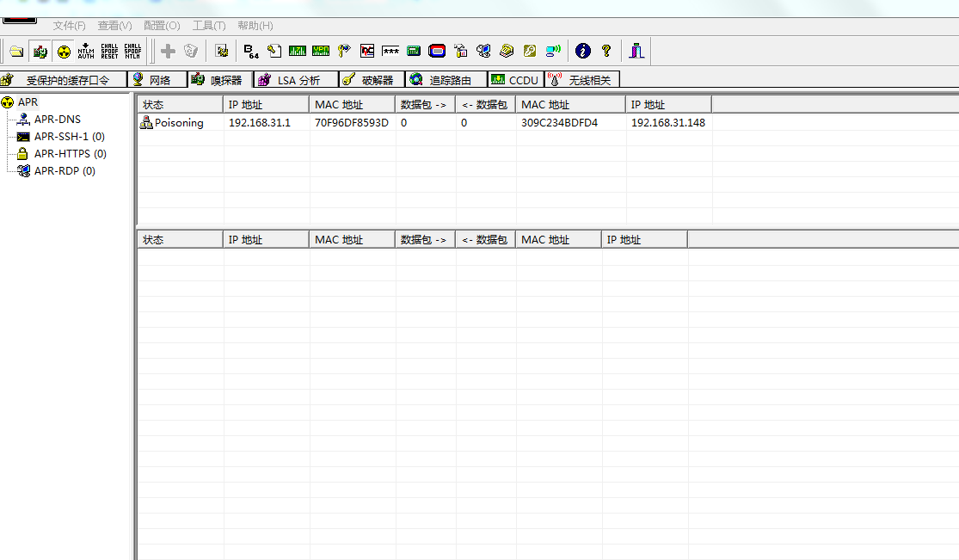The image size is (959, 560).
Task: Select APR-HTTPS (0) in the tree
Action: 71,154
